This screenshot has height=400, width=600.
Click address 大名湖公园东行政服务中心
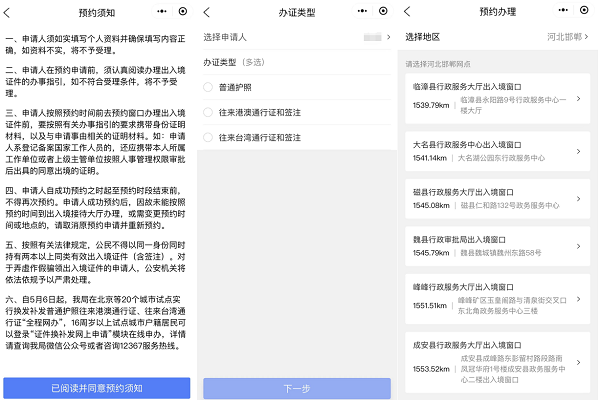(x=502, y=158)
